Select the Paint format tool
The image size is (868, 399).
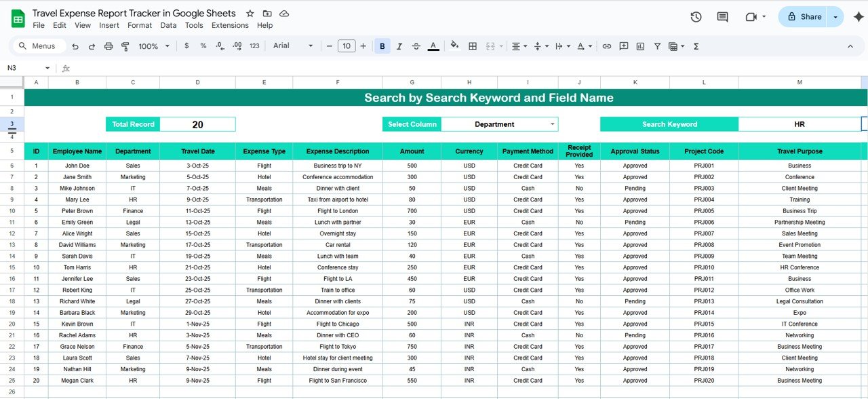[125, 46]
